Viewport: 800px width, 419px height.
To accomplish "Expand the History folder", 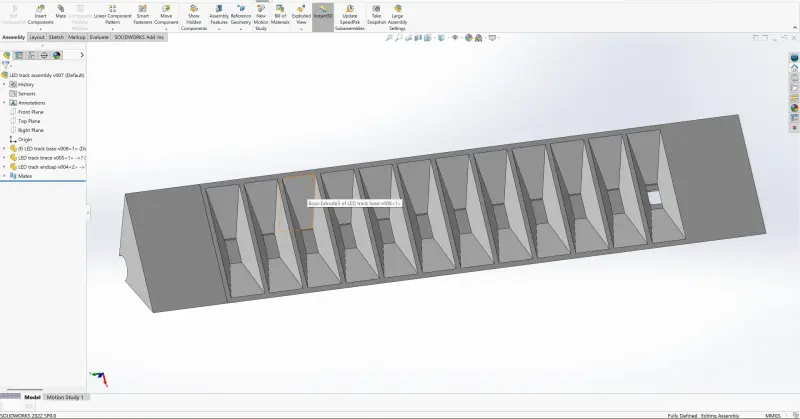I will coord(4,84).
